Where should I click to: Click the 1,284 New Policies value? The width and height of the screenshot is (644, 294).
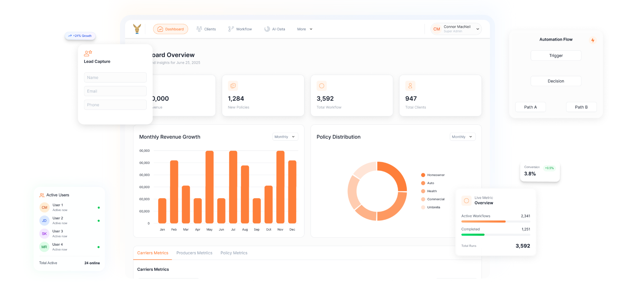[236, 98]
